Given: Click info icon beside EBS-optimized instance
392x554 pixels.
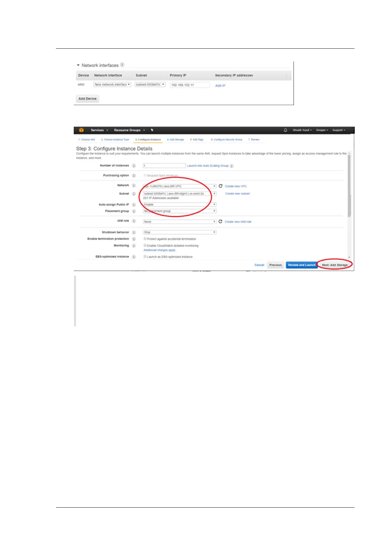Looking at the screenshot, I should point(134,257).
